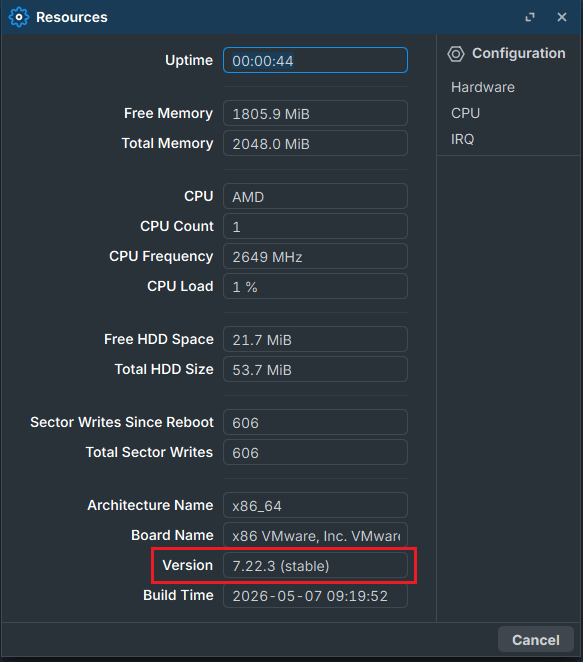Viewport: 583px width, 662px height.
Task: Click the Cancel button
Action: pos(536,640)
